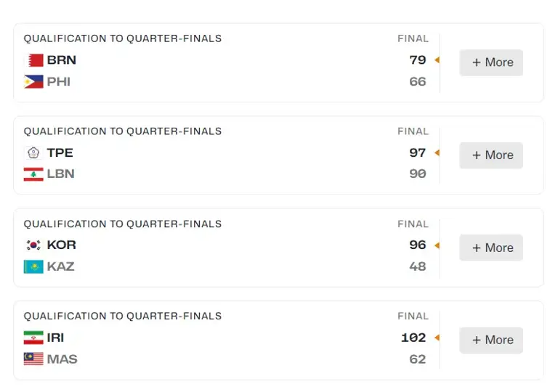Image resolution: width=558 pixels, height=392 pixels.
Task: Click the Philippines flag icon
Action: click(33, 82)
